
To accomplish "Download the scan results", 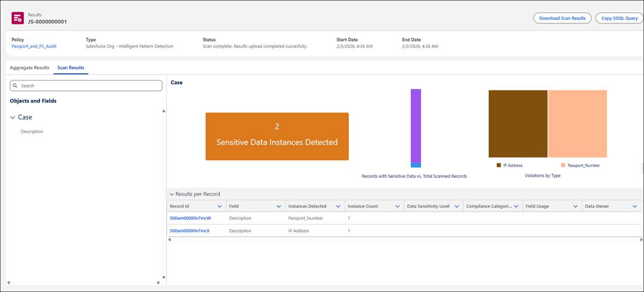I will [562, 18].
